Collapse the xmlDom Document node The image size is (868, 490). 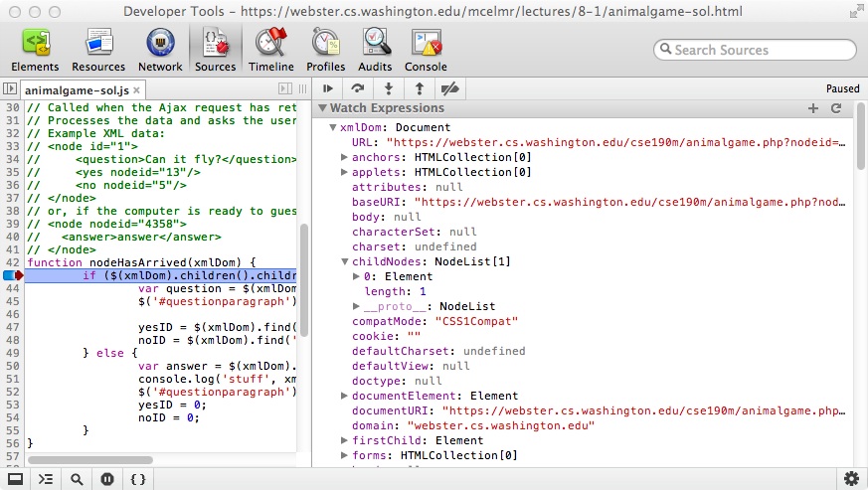(x=333, y=127)
